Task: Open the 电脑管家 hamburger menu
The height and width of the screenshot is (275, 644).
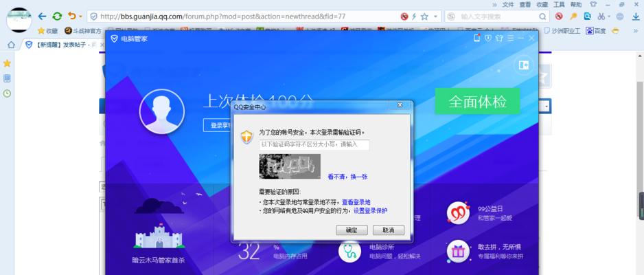Action: click(x=510, y=38)
